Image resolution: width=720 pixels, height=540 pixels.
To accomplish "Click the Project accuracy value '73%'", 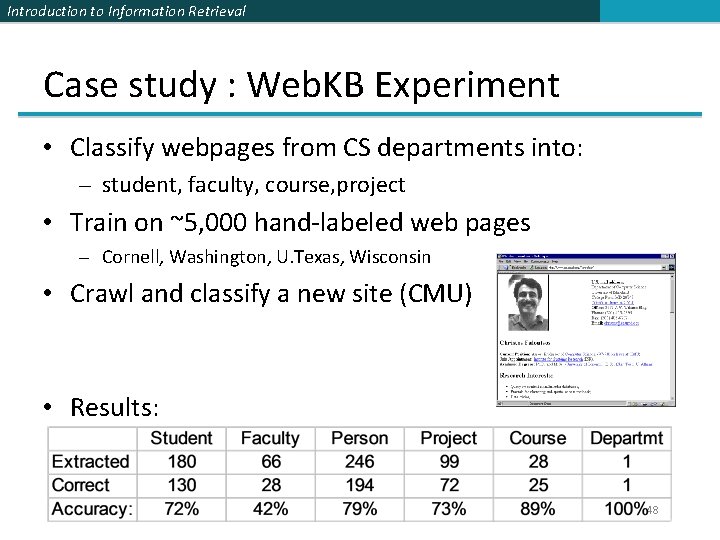I will [449, 509].
